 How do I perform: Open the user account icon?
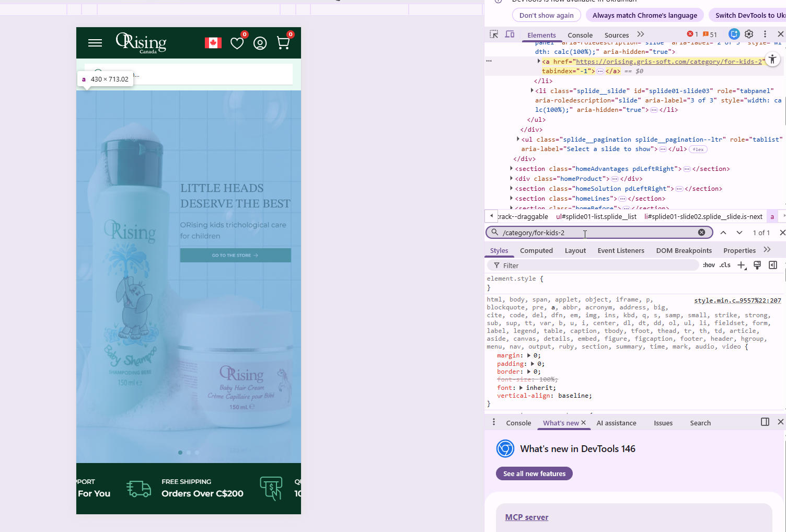[260, 43]
